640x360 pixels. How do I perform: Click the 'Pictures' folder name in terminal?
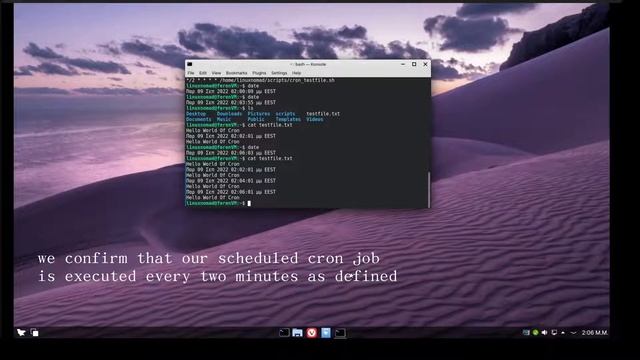point(259,114)
